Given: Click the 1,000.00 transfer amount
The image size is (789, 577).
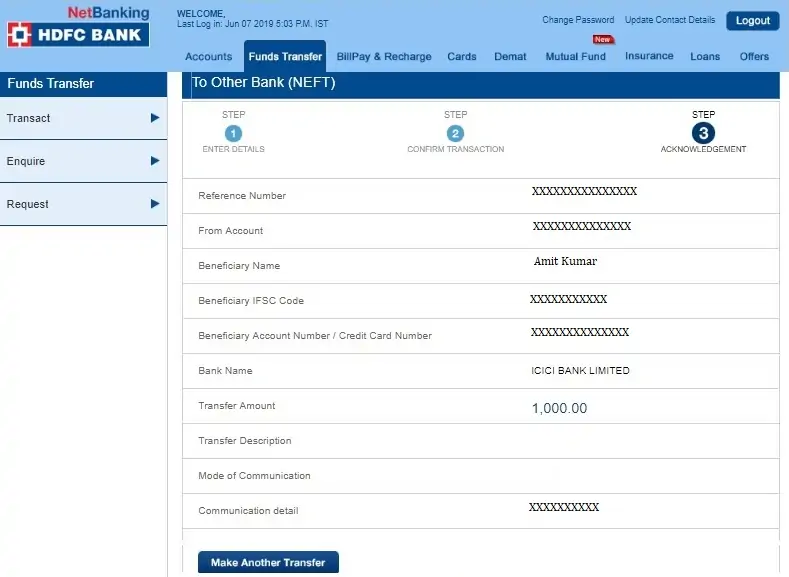Looking at the screenshot, I should [x=560, y=408].
